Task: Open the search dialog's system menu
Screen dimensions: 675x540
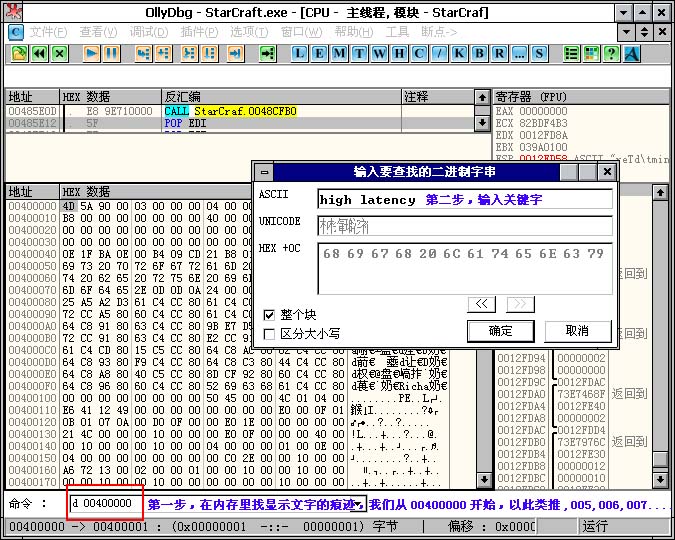Action: click(x=264, y=173)
